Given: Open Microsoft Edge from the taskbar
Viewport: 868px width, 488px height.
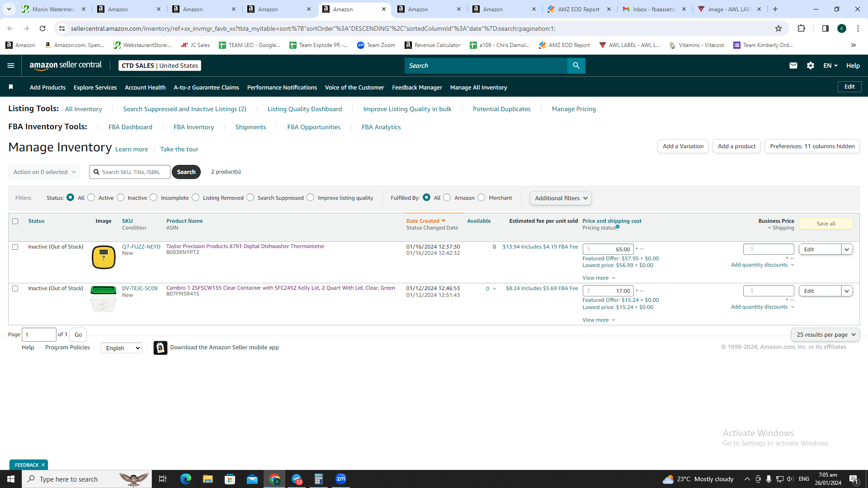Looking at the screenshot, I should (185, 479).
